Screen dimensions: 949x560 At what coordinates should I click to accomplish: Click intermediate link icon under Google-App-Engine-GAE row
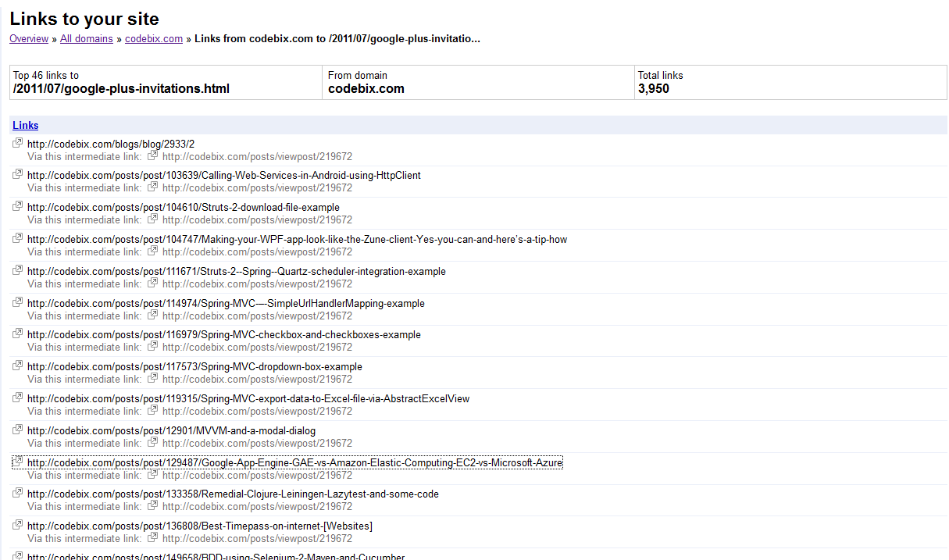(x=153, y=475)
